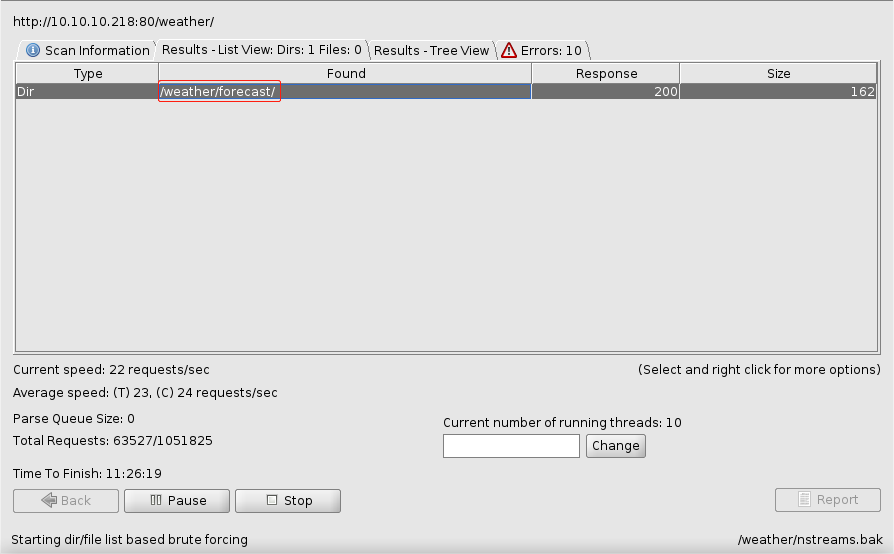Sort by the Response column header

tap(606, 74)
